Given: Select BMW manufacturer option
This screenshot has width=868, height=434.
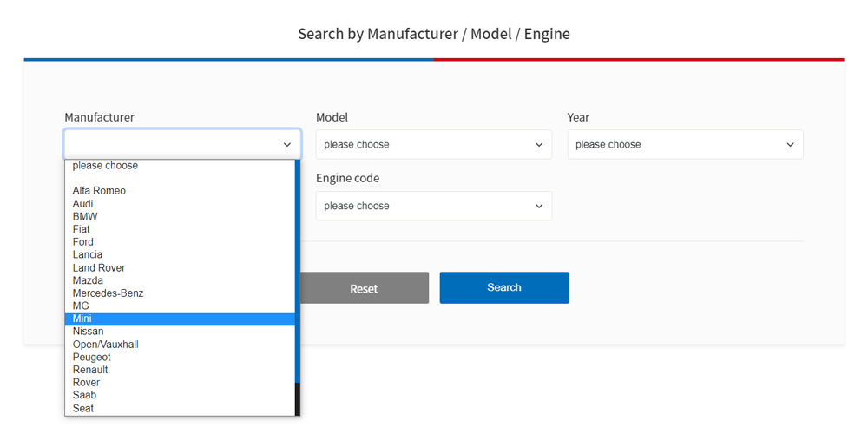Looking at the screenshot, I should point(180,216).
